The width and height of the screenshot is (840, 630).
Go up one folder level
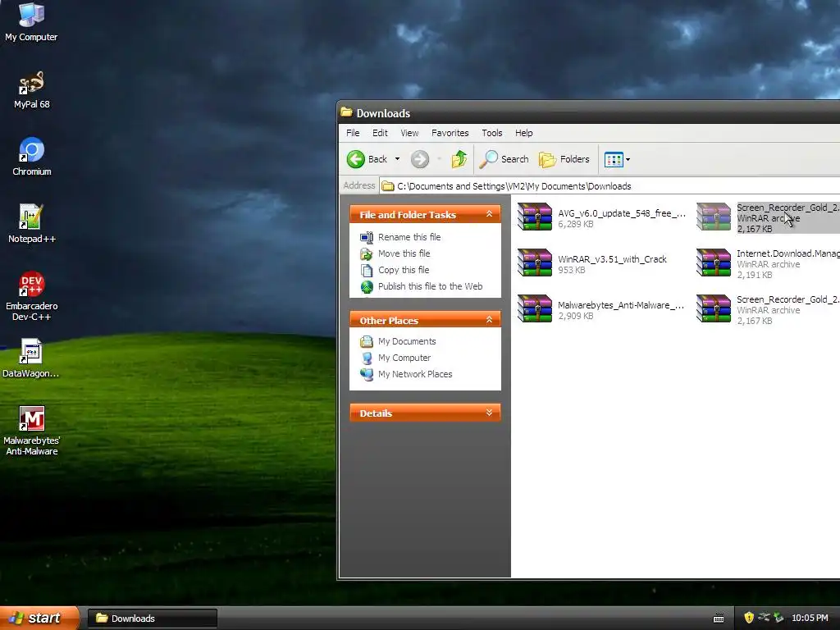[x=459, y=159]
